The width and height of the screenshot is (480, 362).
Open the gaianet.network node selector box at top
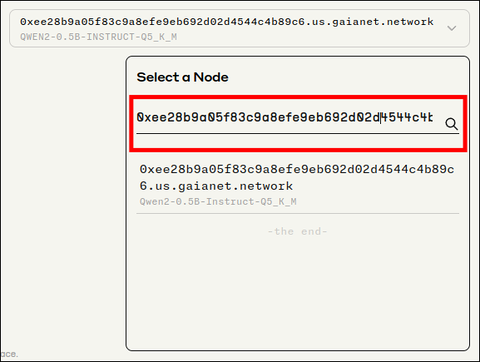tap(239, 28)
